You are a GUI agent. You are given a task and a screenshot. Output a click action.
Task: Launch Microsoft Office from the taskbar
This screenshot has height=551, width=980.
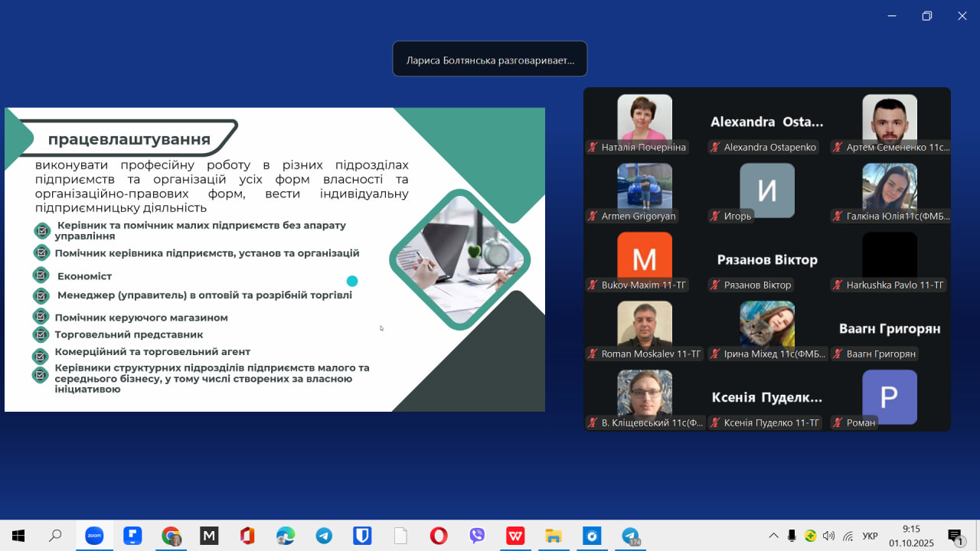click(x=247, y=536)
